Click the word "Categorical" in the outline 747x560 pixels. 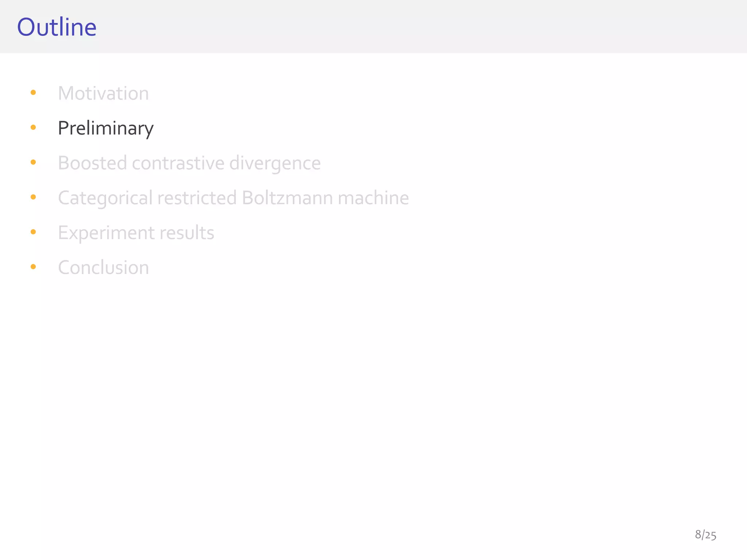coord(105,198)
